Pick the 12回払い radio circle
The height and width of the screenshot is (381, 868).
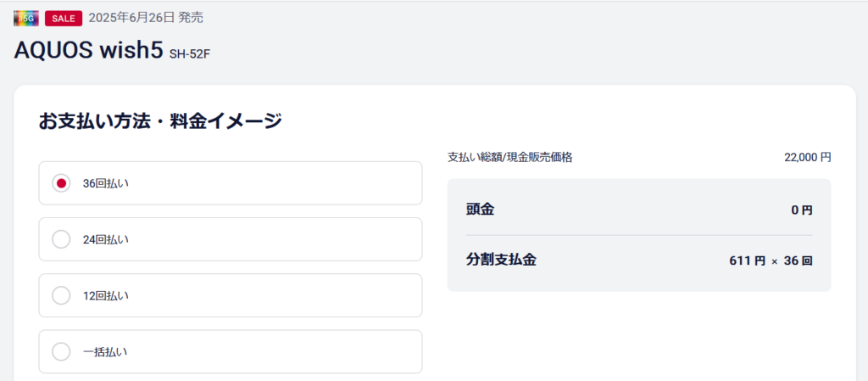(x=61, y=295)
